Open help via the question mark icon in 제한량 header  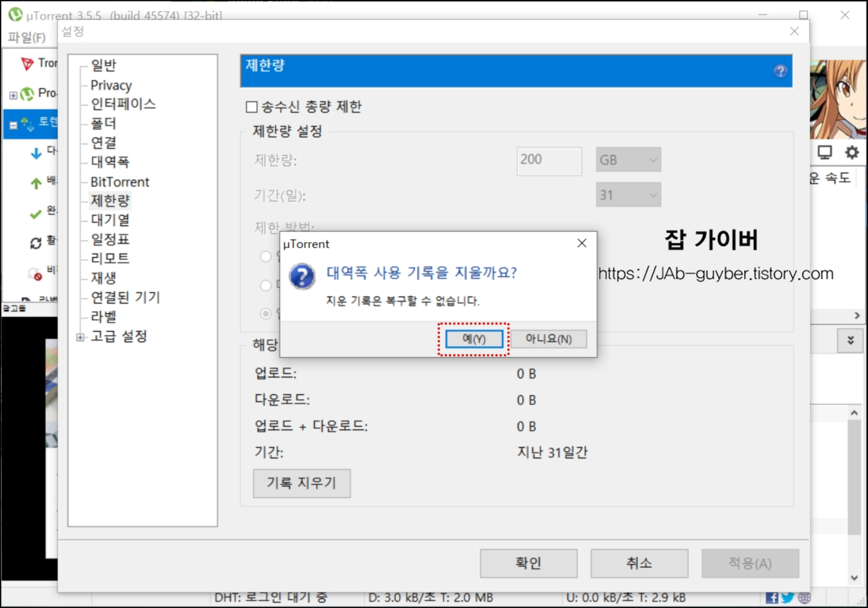(780, 71)
